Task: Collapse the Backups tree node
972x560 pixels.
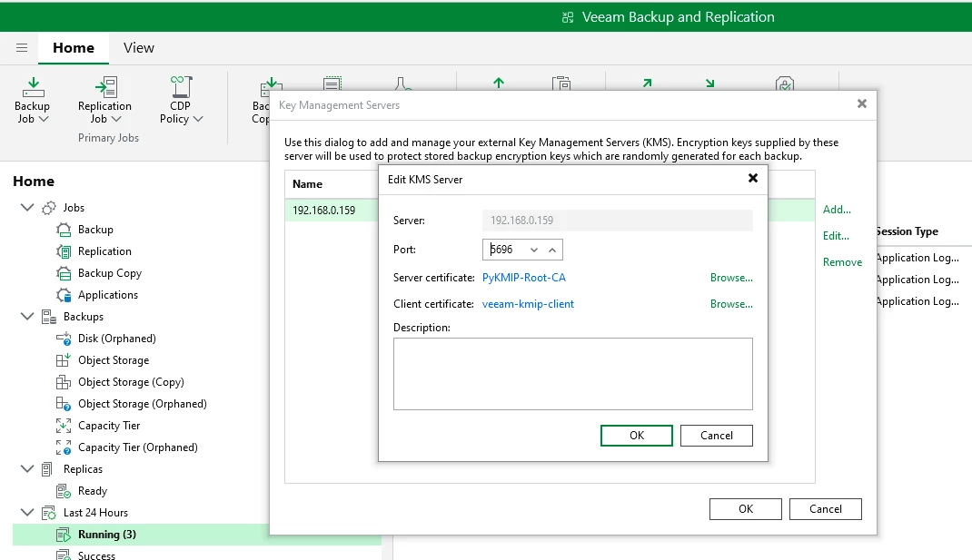Action: pos(26,317)
